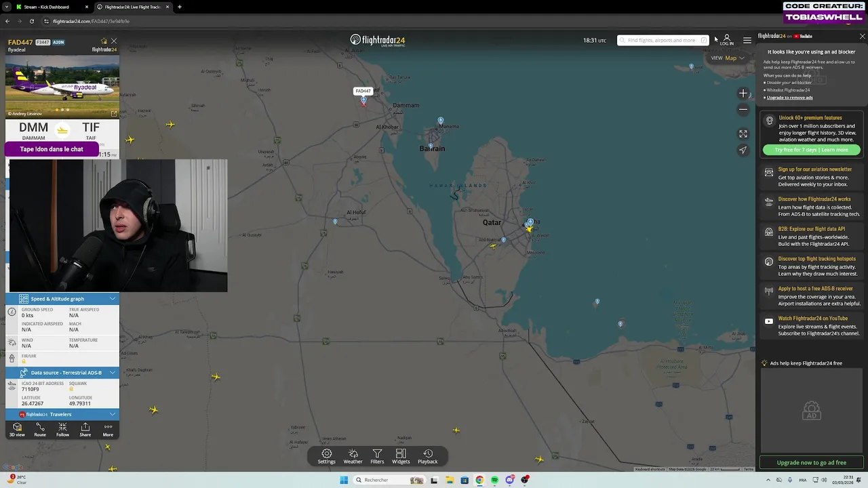The width and height of the screenshot is (868, 488).
Task: Center map on my location arrow
Action: pos(743,150)
